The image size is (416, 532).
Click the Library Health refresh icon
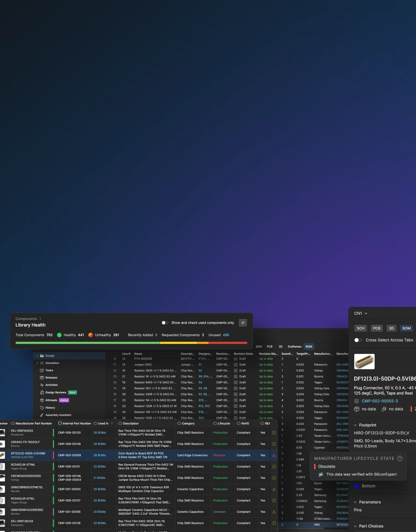coord(243,323)
